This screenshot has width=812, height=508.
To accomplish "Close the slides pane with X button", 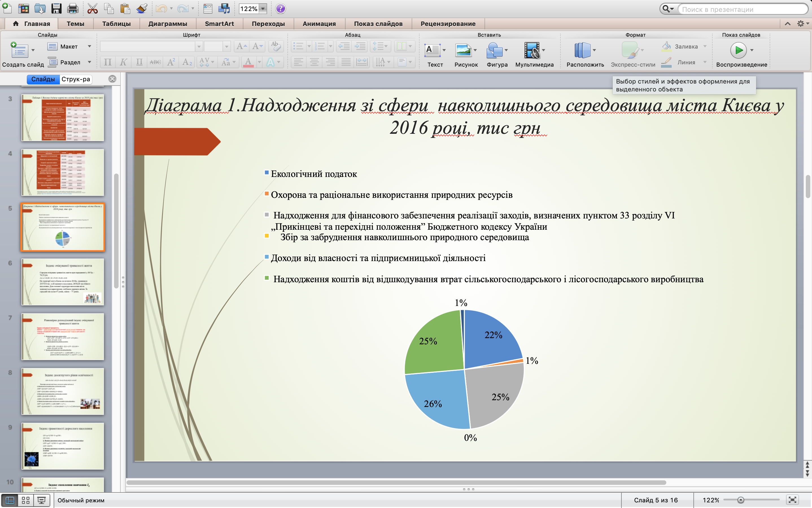I will [x=112, y=79].
